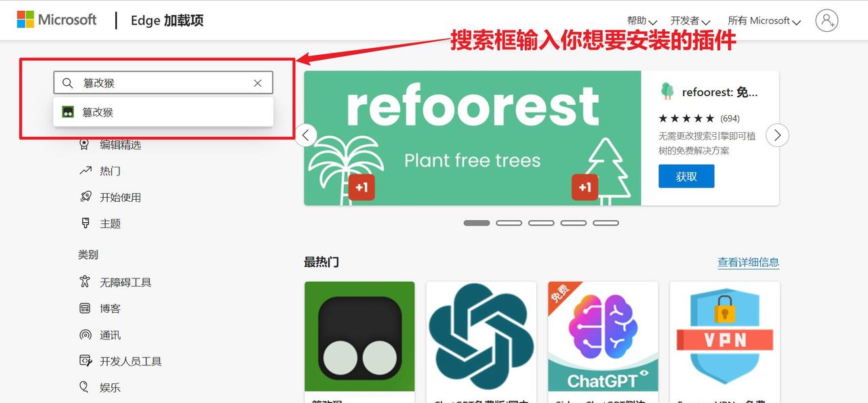Open the 查看详细信息 link
The width and height of the screenshot is (868, 403).
749,262
